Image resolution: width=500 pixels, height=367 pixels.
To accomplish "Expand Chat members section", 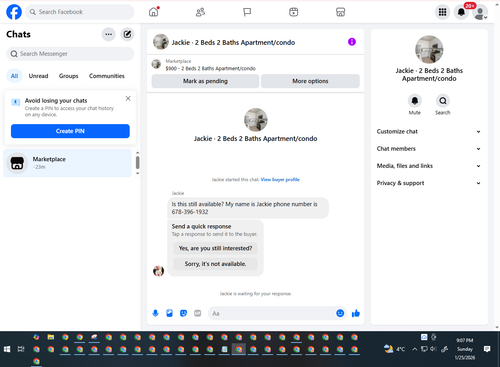I will click(429, 149).
